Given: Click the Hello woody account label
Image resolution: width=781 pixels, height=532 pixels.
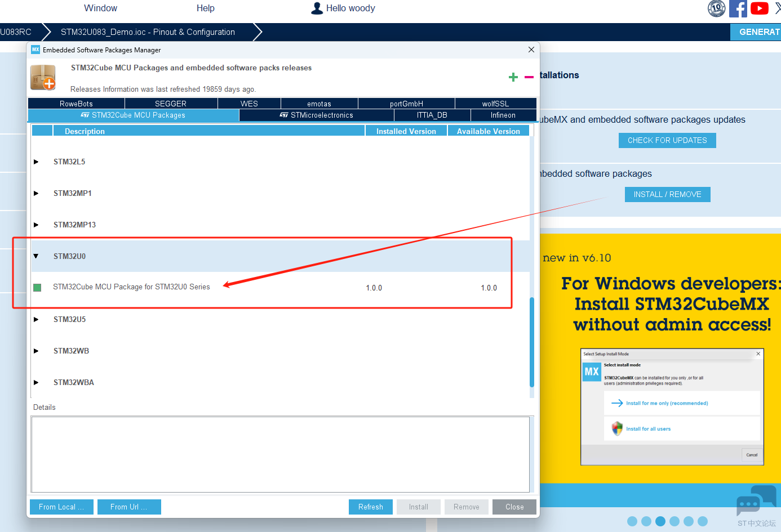Looking at the screenshot, I should tap(350, 8).
